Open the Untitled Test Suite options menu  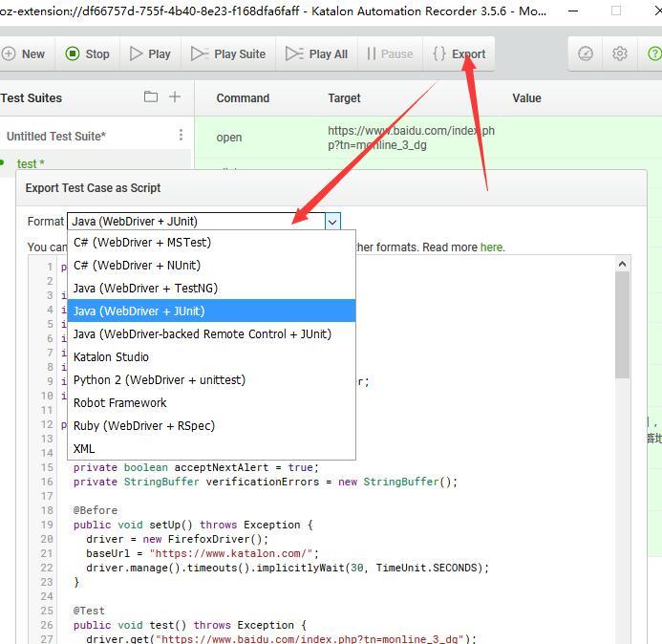tap(181, 135)
